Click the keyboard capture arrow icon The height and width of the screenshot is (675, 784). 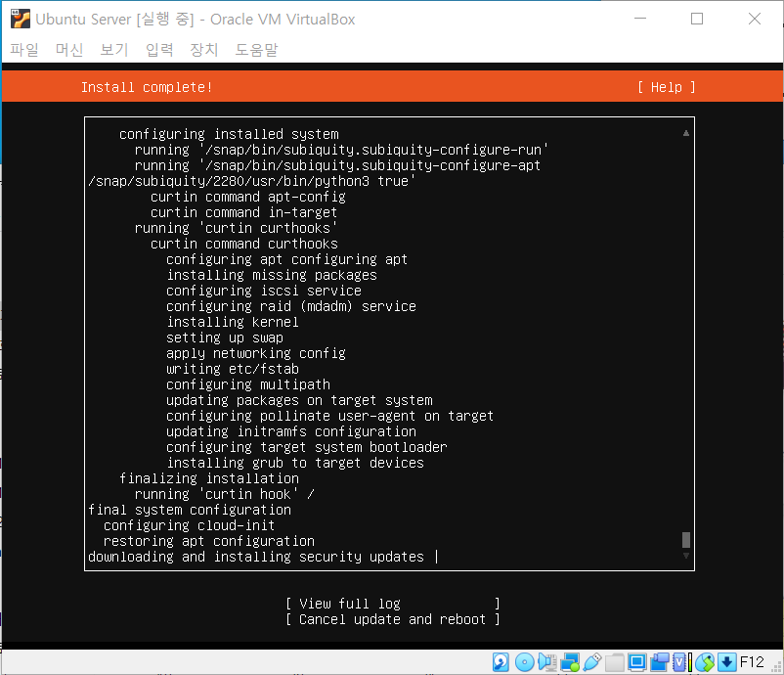point(727,662)
